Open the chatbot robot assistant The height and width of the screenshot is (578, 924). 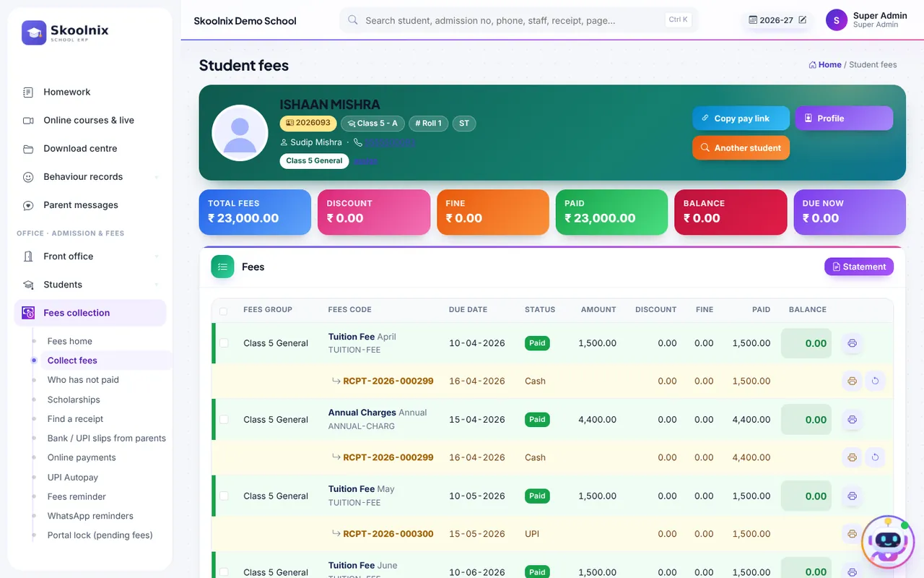tap(888, 543)
